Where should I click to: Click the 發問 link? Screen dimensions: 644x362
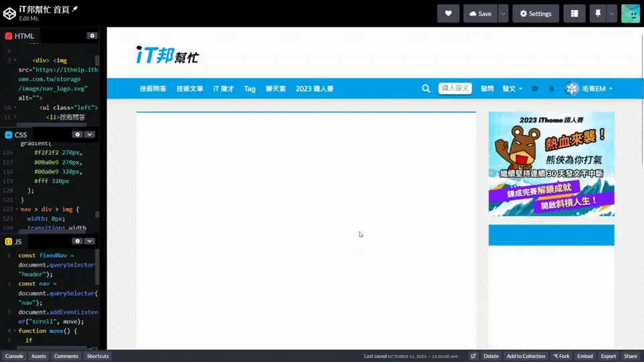click(x=487, y=88)
